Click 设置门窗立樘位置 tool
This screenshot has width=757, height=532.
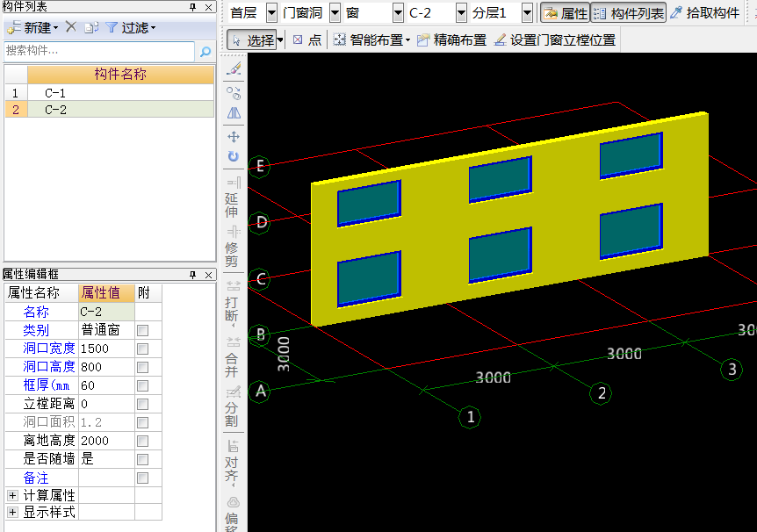555,40
